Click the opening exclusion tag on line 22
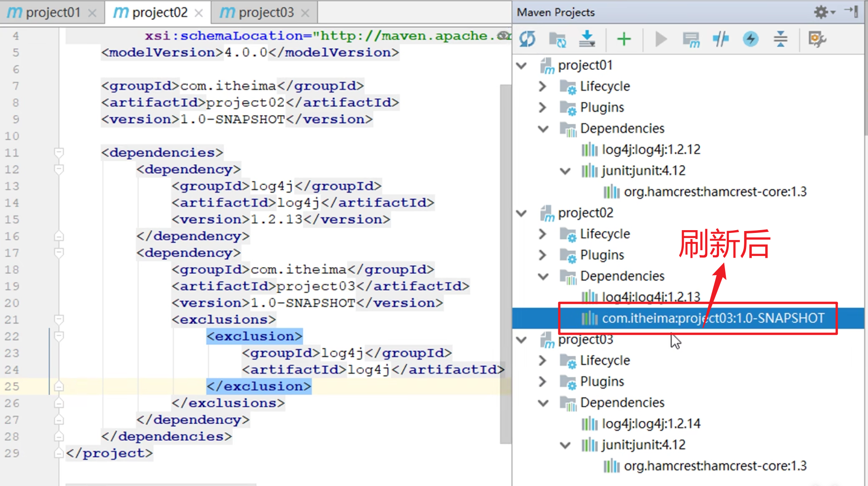 [254, 336]
